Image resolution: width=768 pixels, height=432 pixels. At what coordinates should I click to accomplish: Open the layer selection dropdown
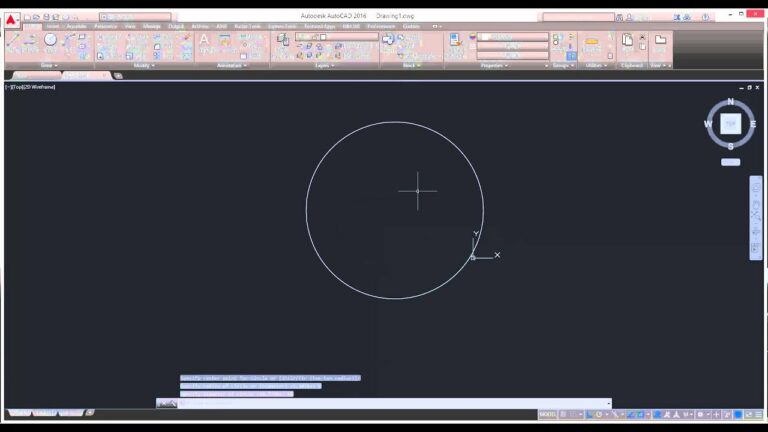335,37
